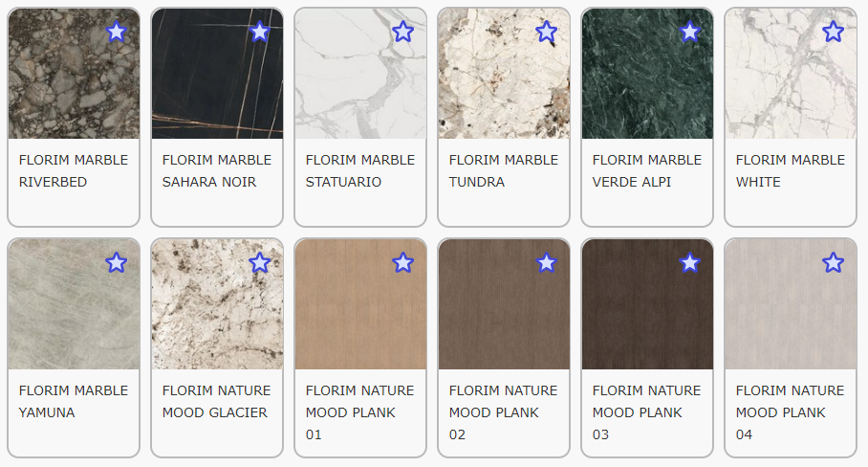Click the star on Florim Marble White

pos(834,32)
